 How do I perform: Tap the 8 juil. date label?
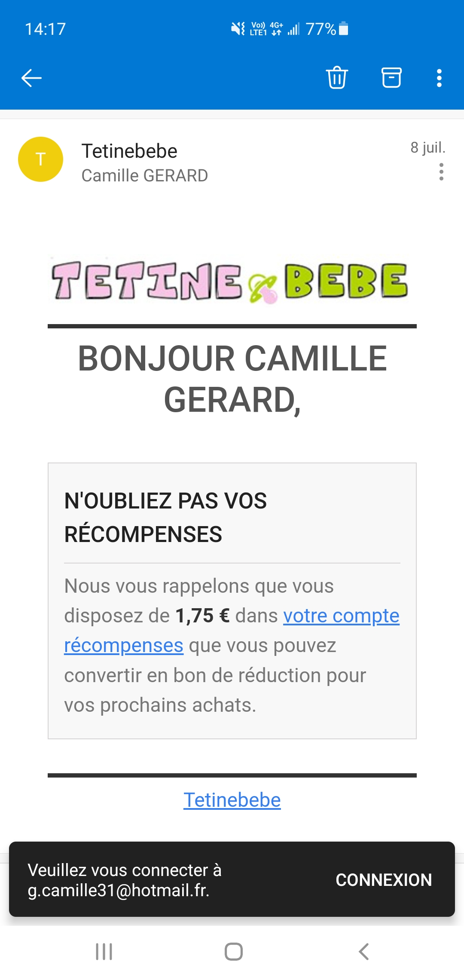click(427, 147)
